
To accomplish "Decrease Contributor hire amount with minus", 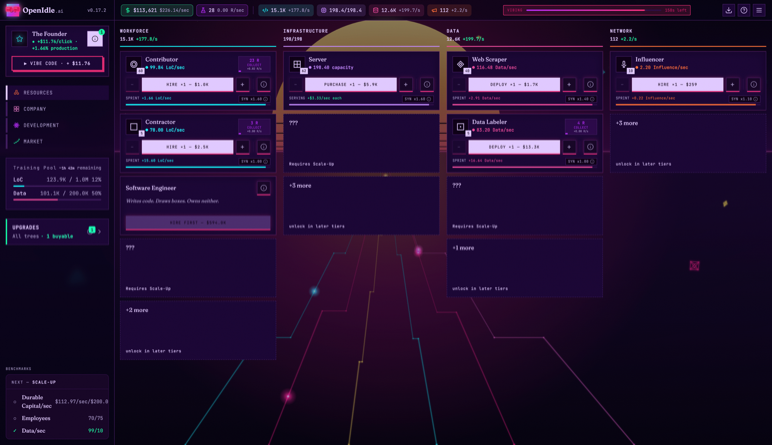I will [132, 85].
